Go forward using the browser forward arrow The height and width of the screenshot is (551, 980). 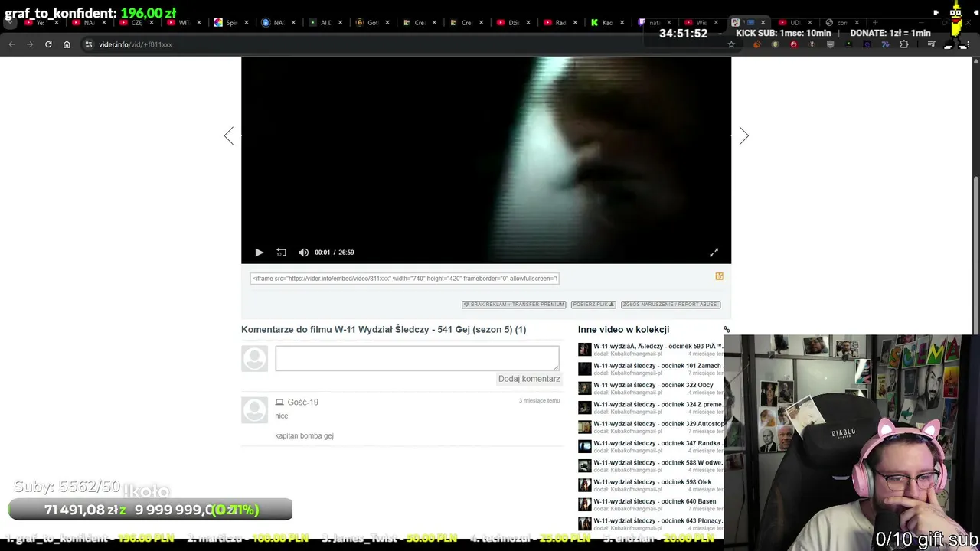pyautogui.click(x=30, y=44)
